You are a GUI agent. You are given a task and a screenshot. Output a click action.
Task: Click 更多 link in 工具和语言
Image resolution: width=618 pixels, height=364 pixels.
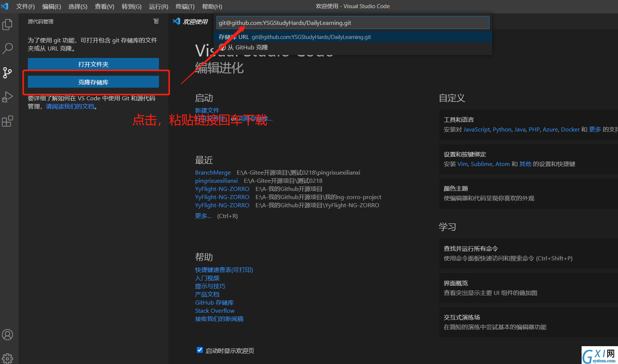coord(595,130)
